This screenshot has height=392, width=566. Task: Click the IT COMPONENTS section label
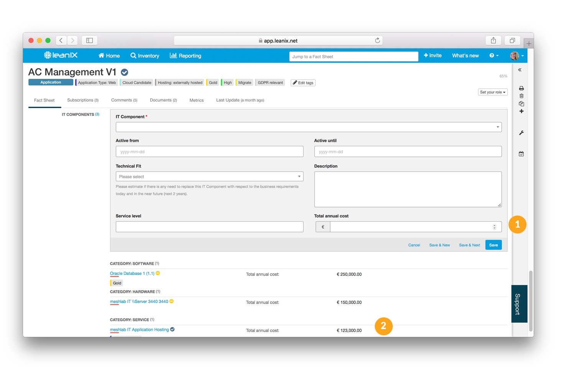click(80, 114)
